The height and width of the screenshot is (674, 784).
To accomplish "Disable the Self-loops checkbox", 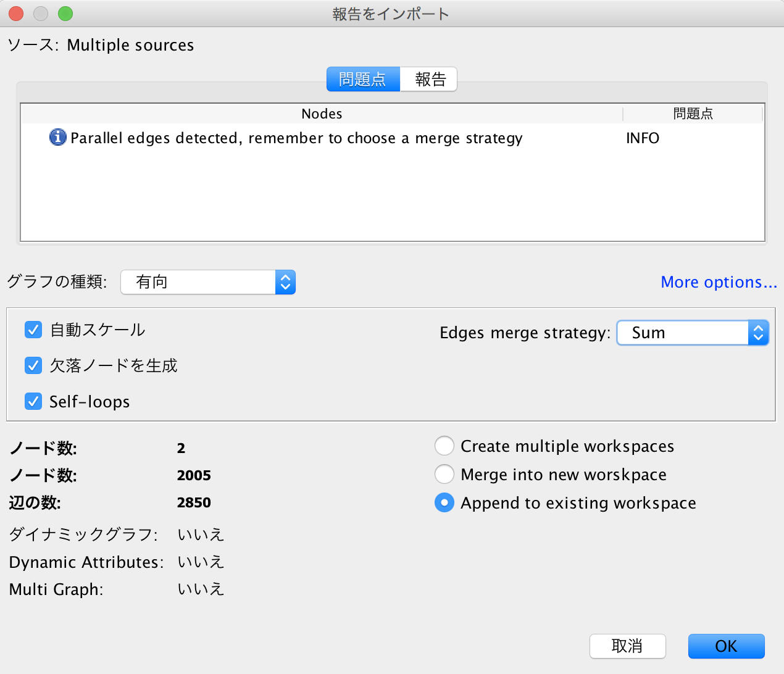I will pos(33,402).
